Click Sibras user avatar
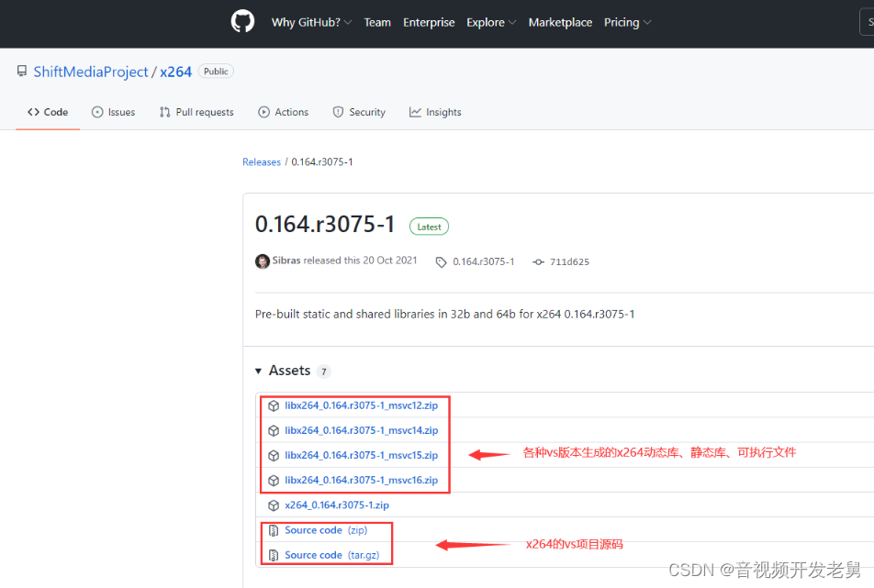Viewport: 874px width, 588px height. [262, 261]
